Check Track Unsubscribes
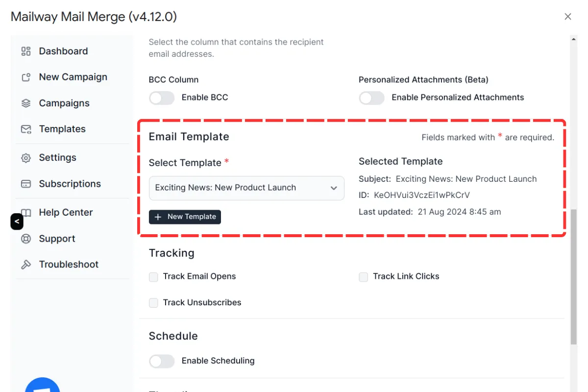The height and width of the screenshot is (392, 588). coord(153,303)
